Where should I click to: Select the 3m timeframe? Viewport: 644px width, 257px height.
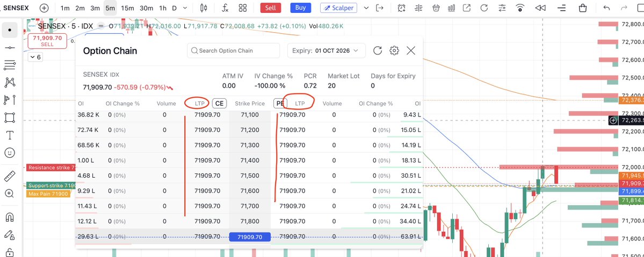95,8
